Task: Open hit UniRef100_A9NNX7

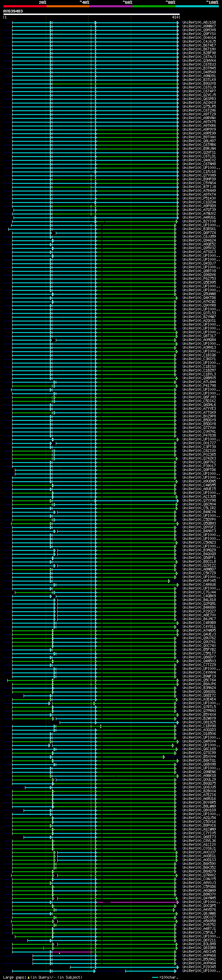Action: point(199,26)
